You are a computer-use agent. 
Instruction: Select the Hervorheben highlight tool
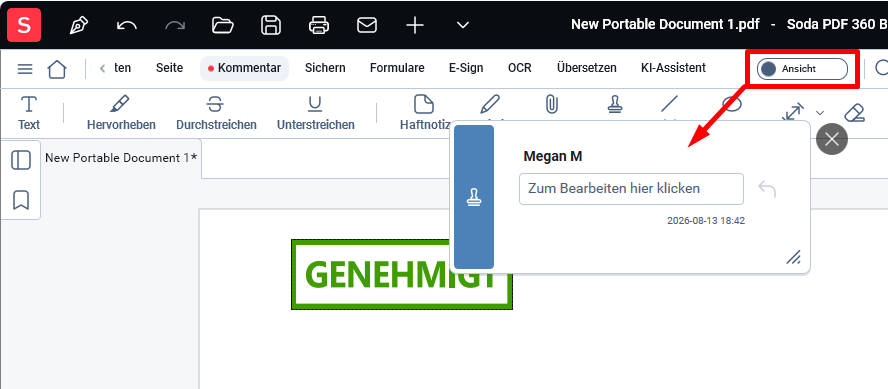tap(121, 113)
